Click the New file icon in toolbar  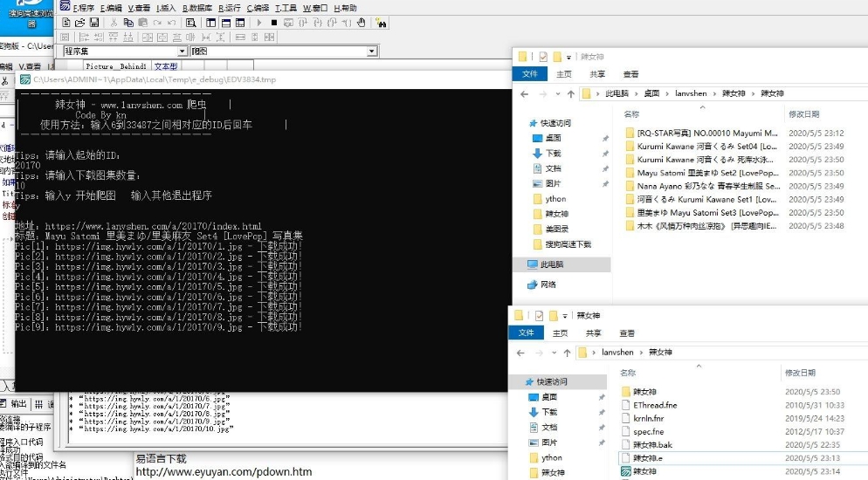(67, 22)
